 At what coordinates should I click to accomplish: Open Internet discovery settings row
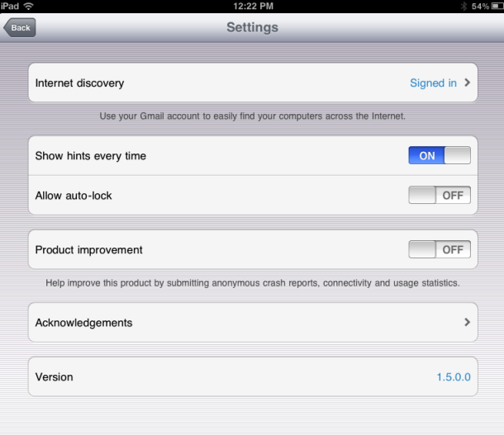click(253, 83)
